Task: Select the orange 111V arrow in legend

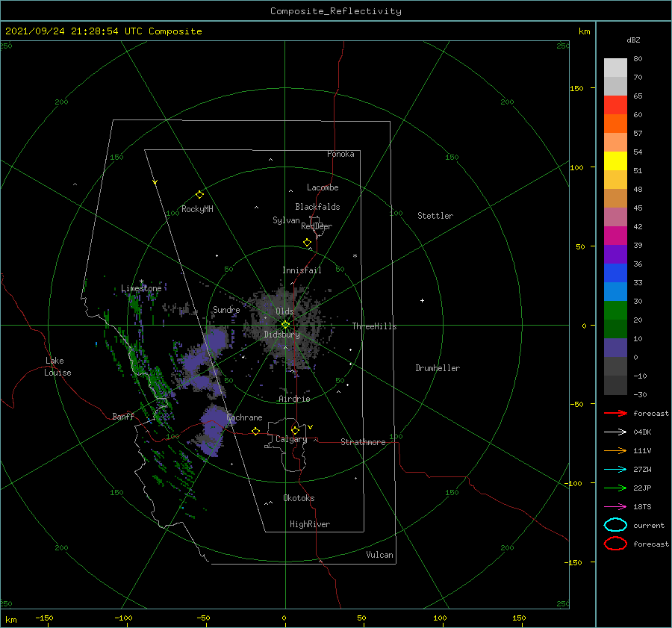Action: pos(615,450)
